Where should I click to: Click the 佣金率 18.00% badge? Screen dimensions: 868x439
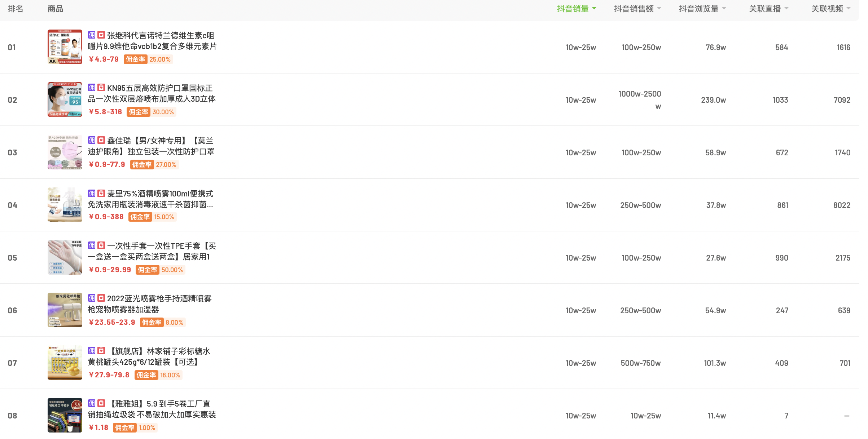pos(158,375)
